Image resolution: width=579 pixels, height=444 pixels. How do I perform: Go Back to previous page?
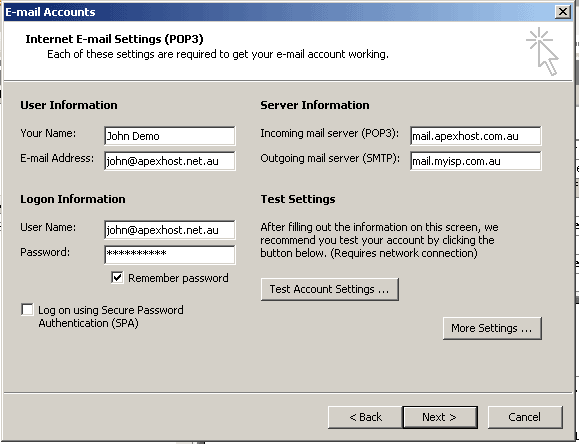[365, 417]
